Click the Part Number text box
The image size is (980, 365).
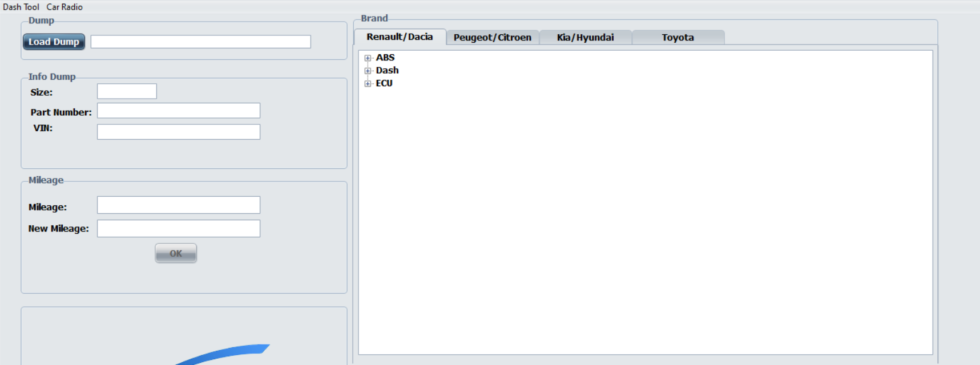178,111
